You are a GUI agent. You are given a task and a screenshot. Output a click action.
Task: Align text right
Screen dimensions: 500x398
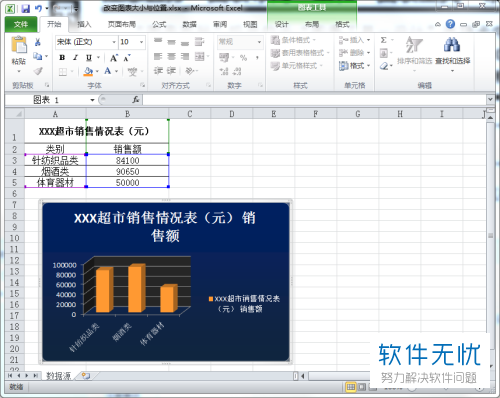point(185,57)
